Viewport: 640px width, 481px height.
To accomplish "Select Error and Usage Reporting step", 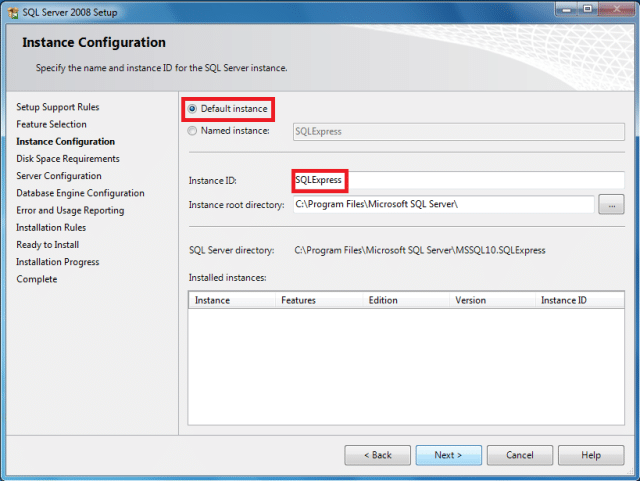I will [70, 210].
